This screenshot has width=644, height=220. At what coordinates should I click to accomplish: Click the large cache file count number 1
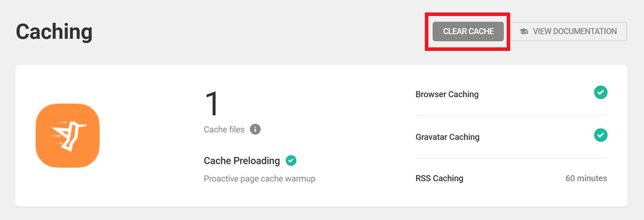212,104
